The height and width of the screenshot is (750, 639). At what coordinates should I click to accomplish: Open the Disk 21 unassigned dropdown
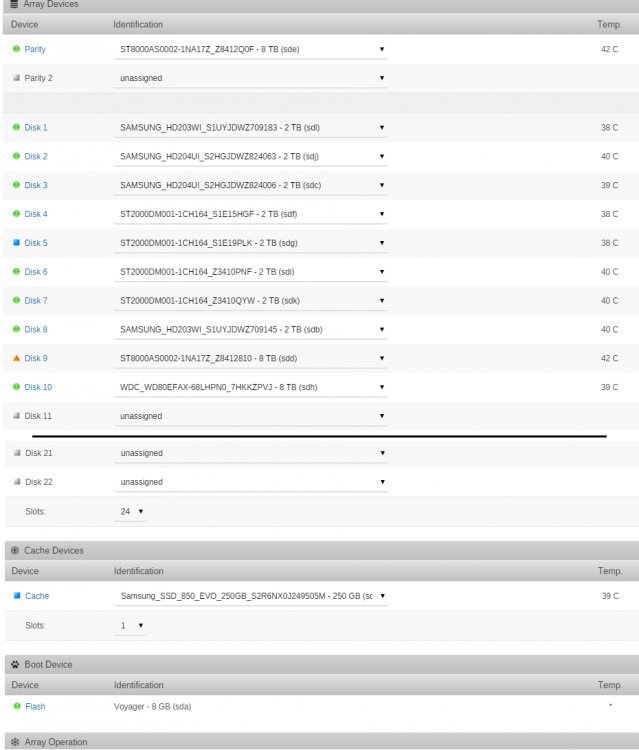coord(251,452)
